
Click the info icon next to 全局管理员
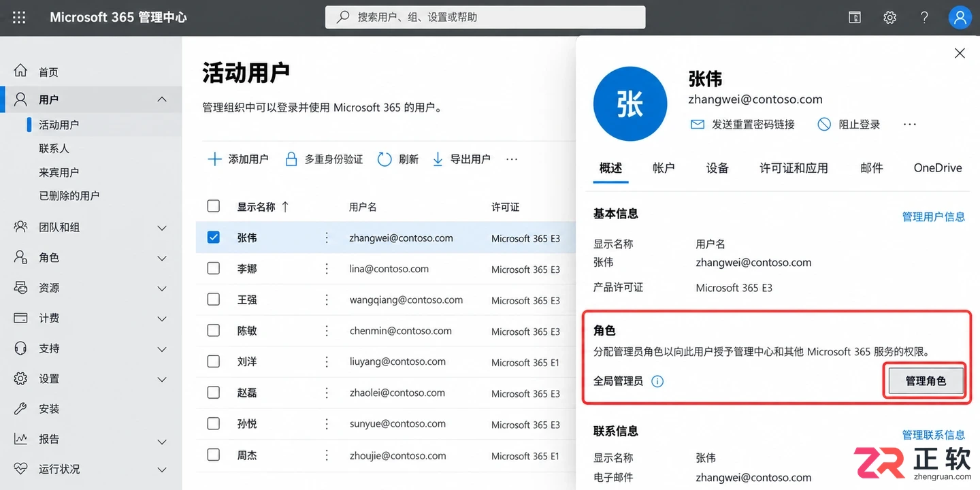(x=657, y=381)
